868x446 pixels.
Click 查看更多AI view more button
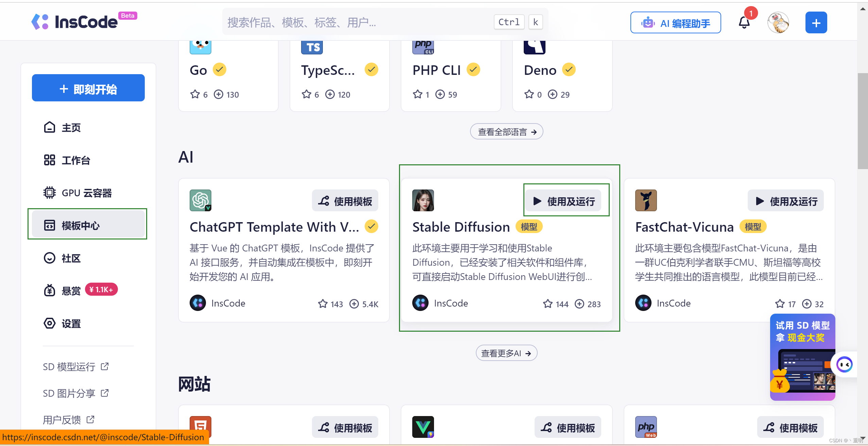[x=506, y=353]
